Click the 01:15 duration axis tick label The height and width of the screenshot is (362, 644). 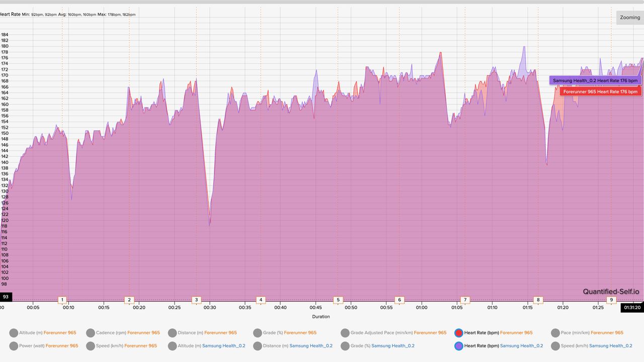(528, 308)
